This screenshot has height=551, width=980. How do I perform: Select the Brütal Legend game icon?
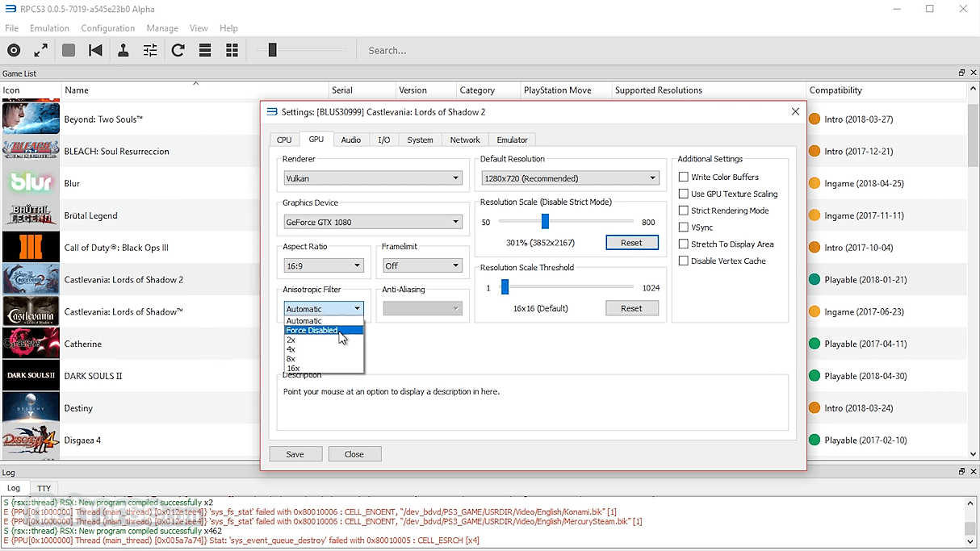click(x=31, y=215)
